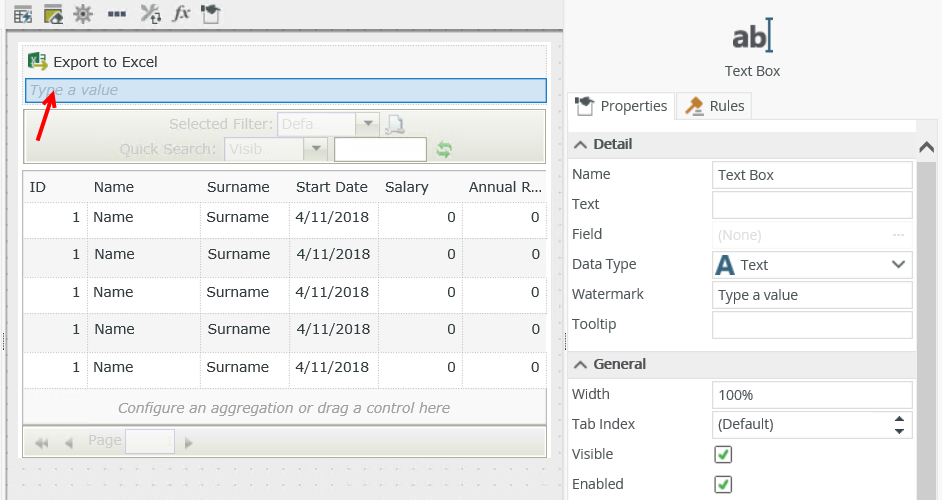Switch to the Rules tab
Viewport: 942px width, 500px height.
coord(714,106)
